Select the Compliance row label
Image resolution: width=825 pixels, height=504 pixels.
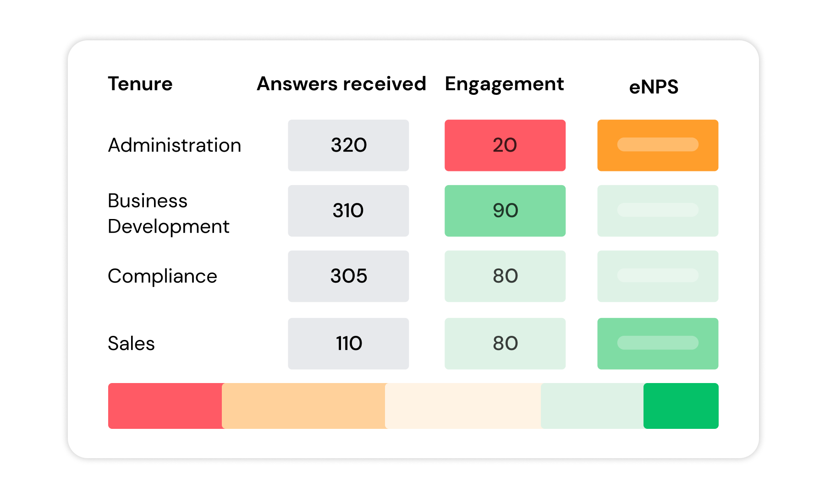pyautogui.click(x=162, y=276)
